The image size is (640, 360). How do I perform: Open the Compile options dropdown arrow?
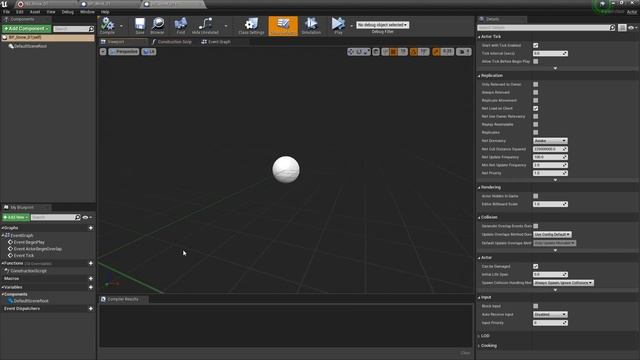pos(121,26)
